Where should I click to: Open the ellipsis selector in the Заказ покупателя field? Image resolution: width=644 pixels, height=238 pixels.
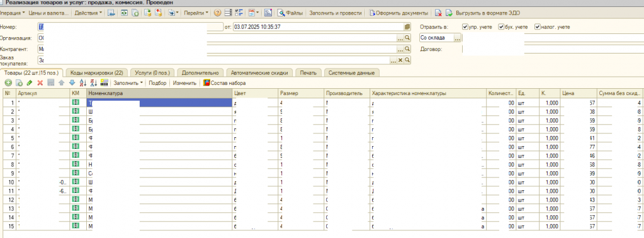tap(393, 60)
